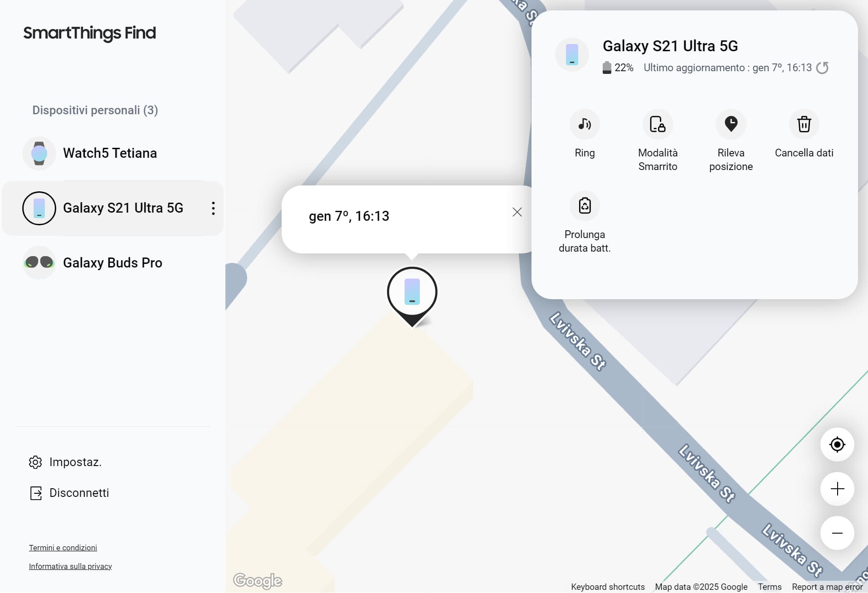Click Report a map error link
The height and width of the screenshot is (593, 868).
coord(827,587)
